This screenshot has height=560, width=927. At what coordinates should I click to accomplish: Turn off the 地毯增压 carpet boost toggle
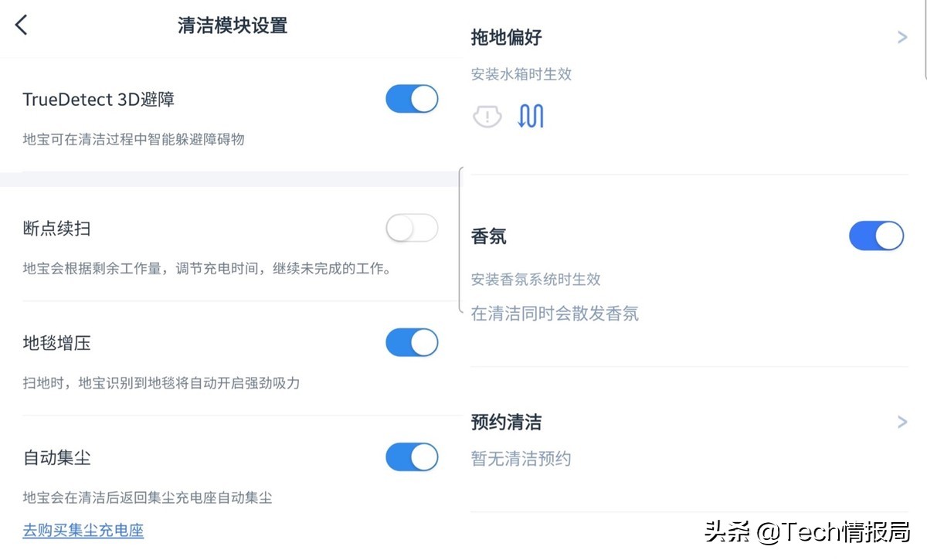411,342
